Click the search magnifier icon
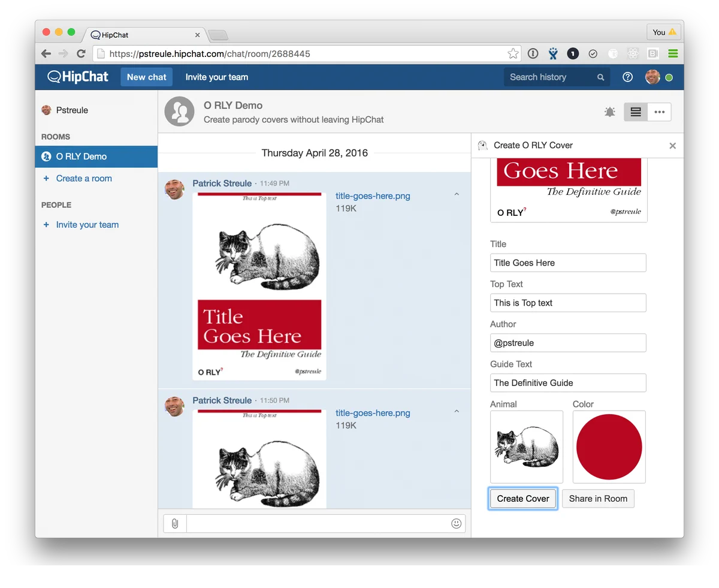This screenshot has width=719, height=588. pos(600,77)
